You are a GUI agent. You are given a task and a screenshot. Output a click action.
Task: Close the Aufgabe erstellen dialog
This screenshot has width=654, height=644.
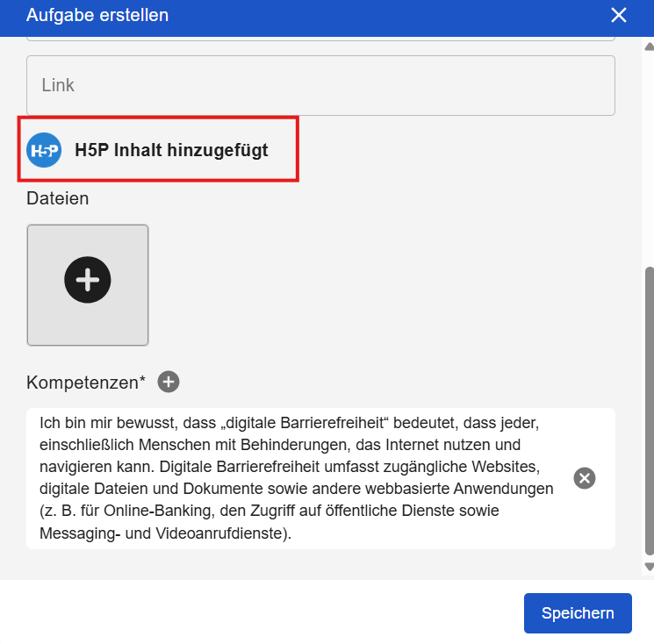(x=619, y=15)
